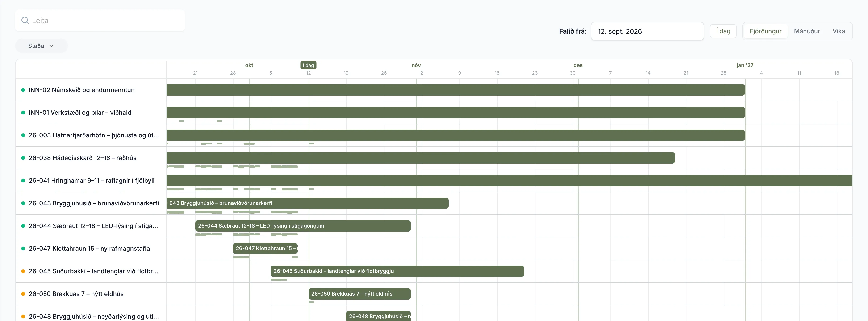
Task: Open the Falið frá date field
Action: tap(647, 31)
